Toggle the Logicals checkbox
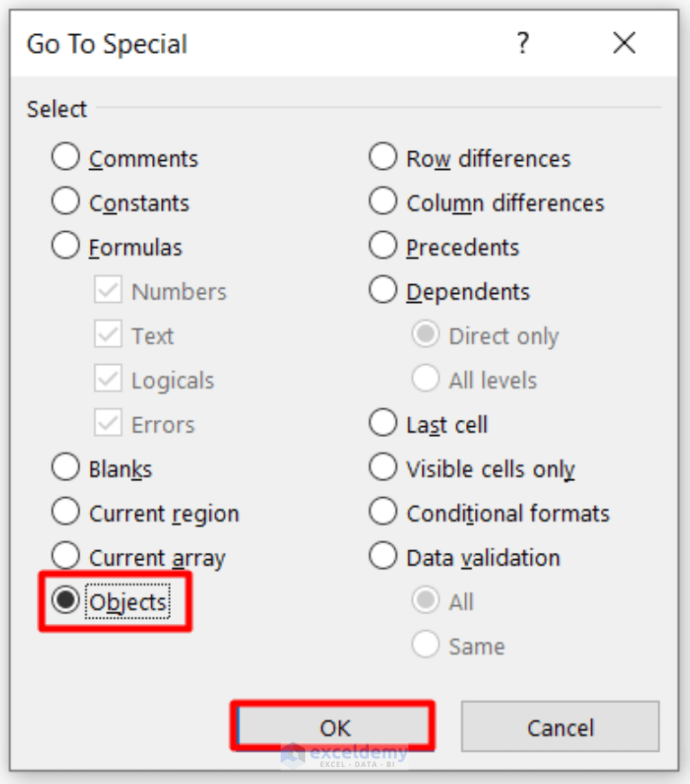690x784 pixels. [x=110, y=379]
